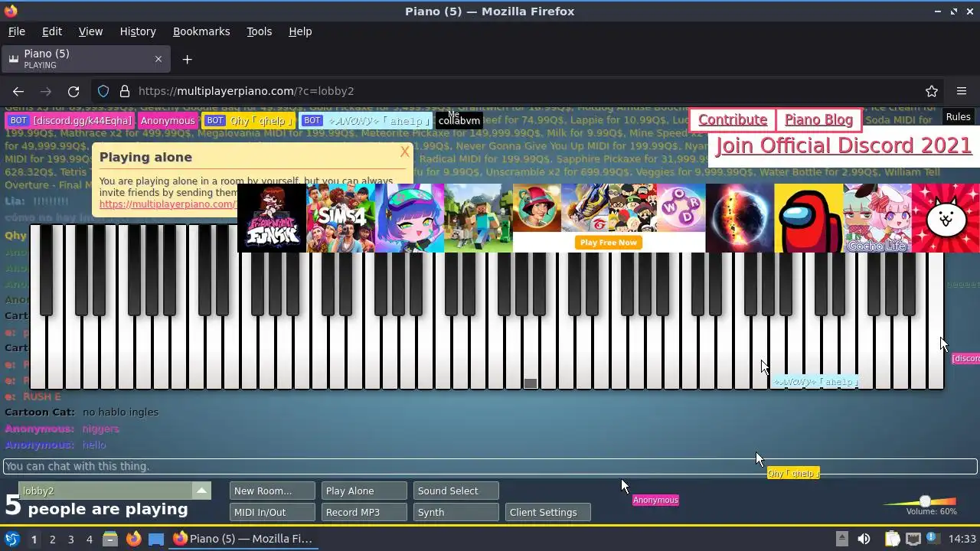Click the site padlock security icon
Viewport: 980px width, 551px height.
[124, 91]
